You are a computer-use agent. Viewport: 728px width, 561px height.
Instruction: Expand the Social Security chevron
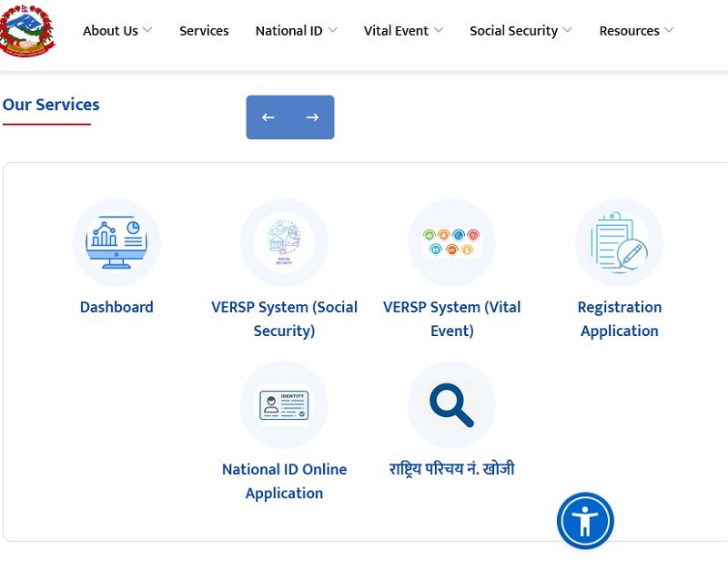(567, 30)
